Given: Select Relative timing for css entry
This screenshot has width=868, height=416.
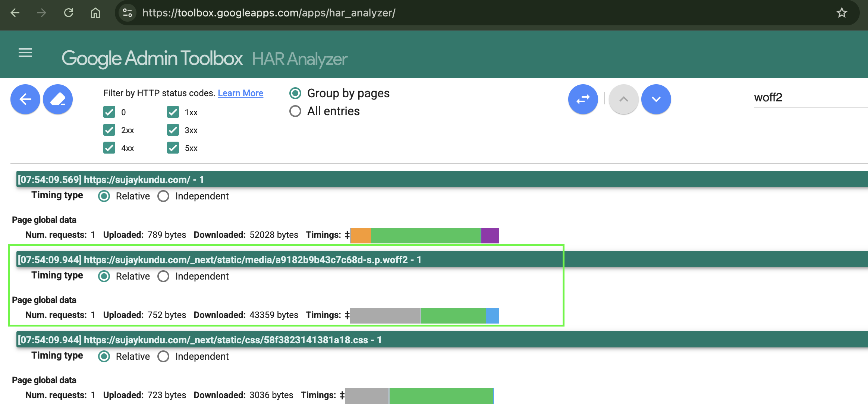Looking at the screenshot, I should coord(104,356).
